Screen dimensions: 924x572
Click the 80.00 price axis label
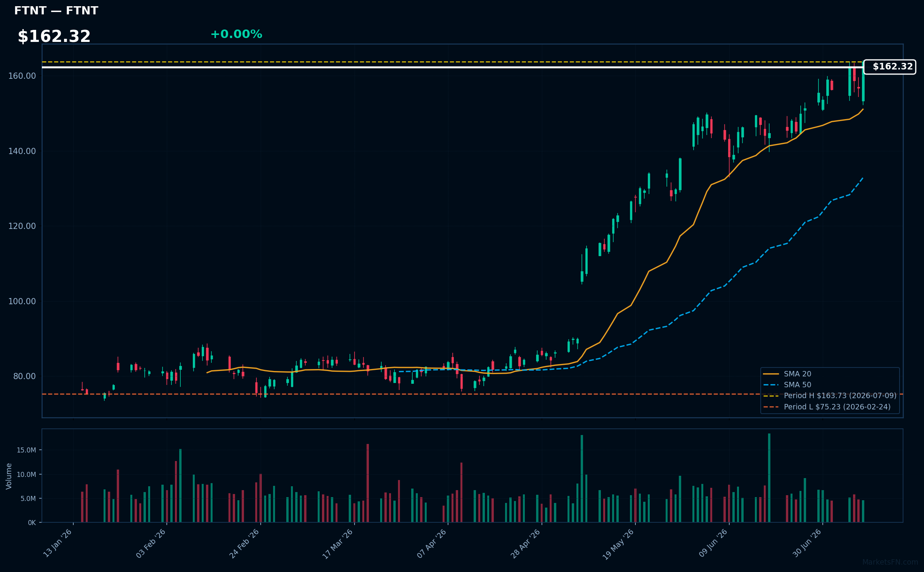click(24, 376)
